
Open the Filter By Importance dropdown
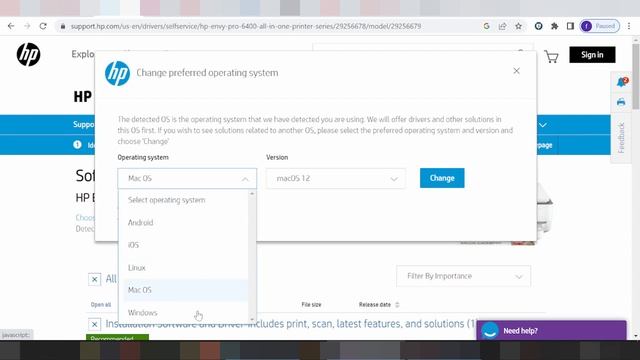[464, 276]
